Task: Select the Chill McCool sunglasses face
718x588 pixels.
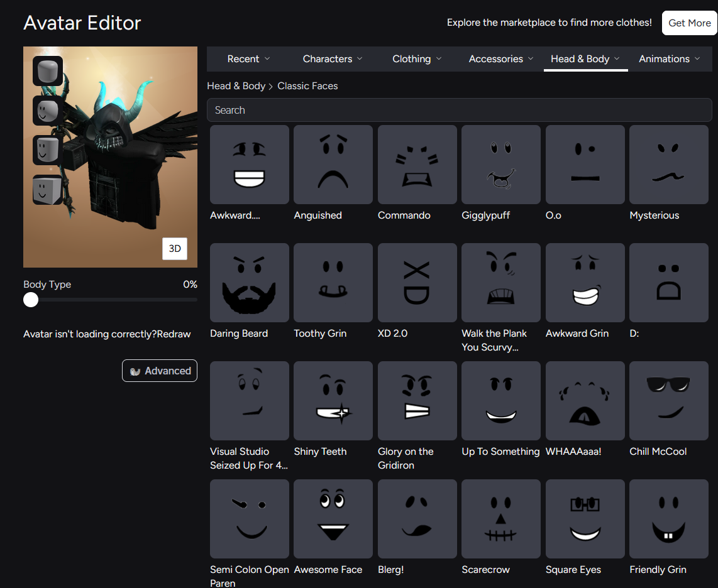Action: 668,400
